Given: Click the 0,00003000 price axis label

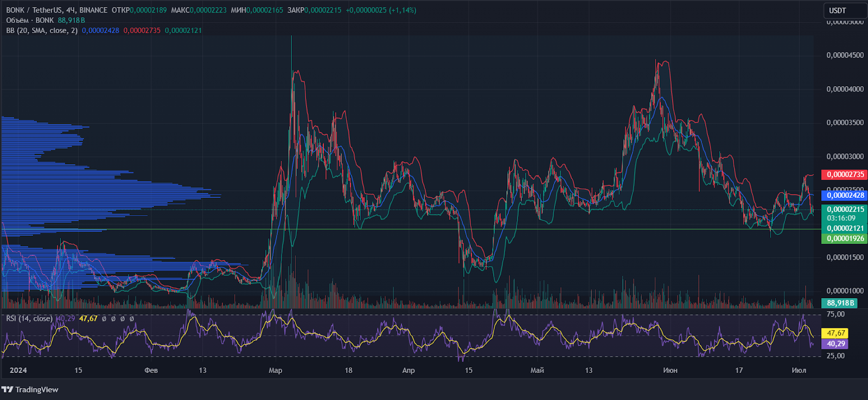Looking at the screenshot, I should tap(845, 157).
